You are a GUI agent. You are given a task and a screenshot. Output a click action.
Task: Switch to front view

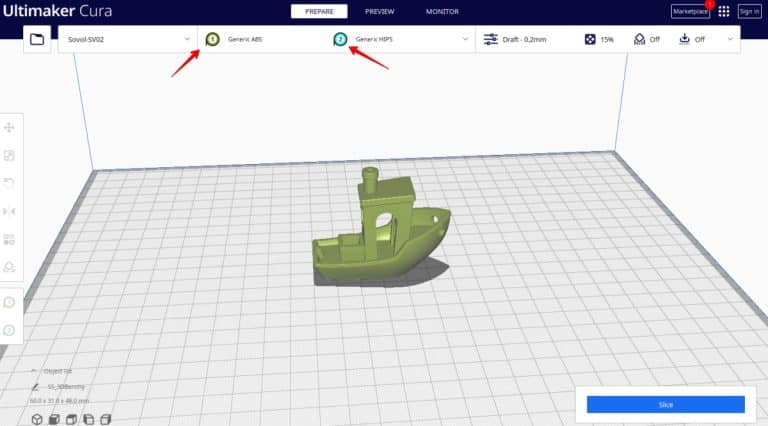click(54, 419)
